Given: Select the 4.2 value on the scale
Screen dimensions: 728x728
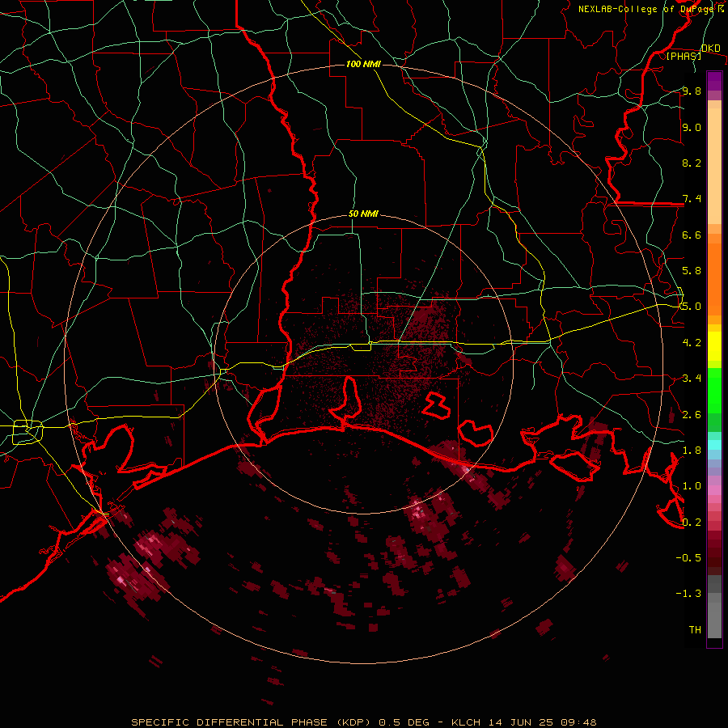Looking at the screenshot, I should click(x=692, y=343).
